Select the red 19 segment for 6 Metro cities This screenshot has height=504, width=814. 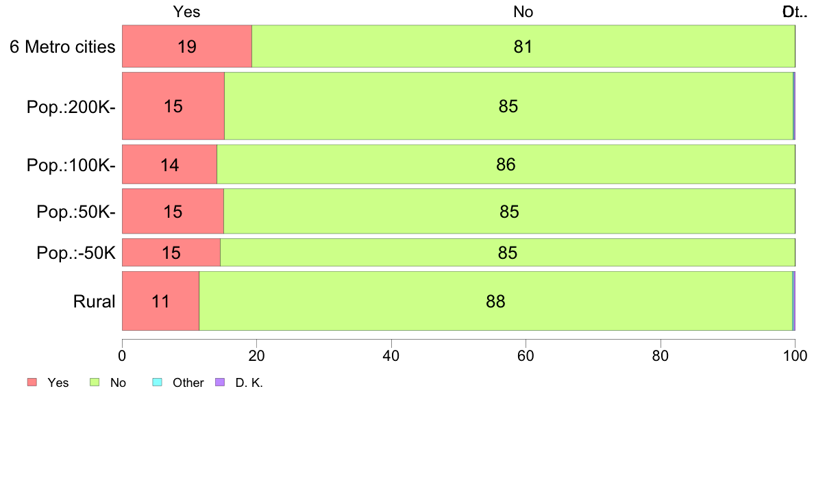[x=187, y=46]
